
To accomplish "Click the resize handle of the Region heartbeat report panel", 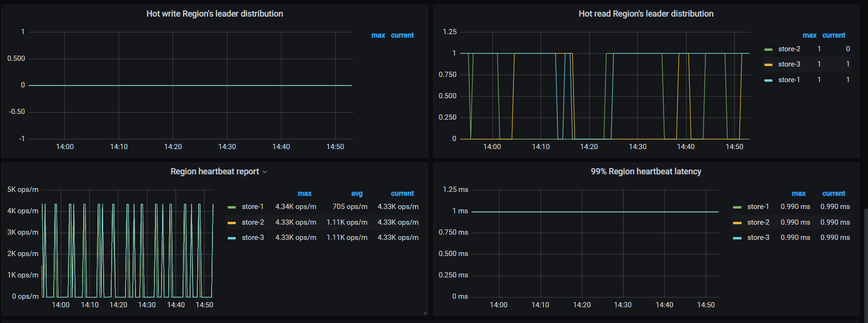I will click(424, 312).
